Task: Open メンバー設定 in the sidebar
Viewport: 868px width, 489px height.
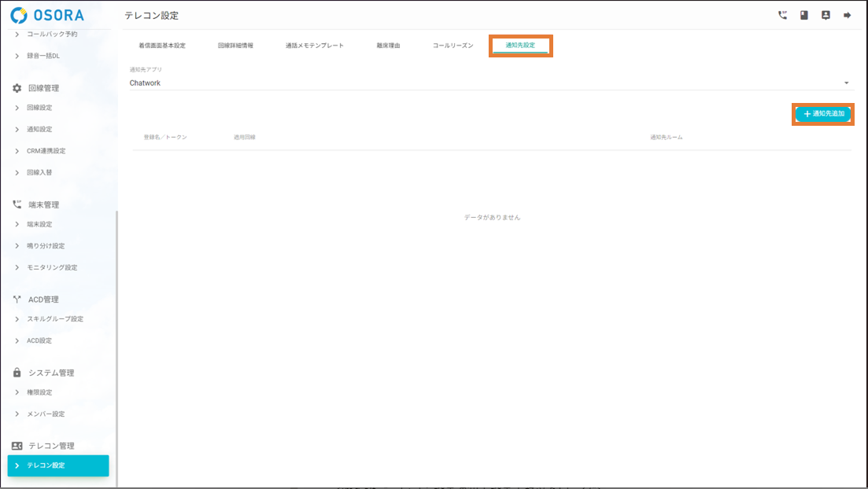Action: [46, 414]
